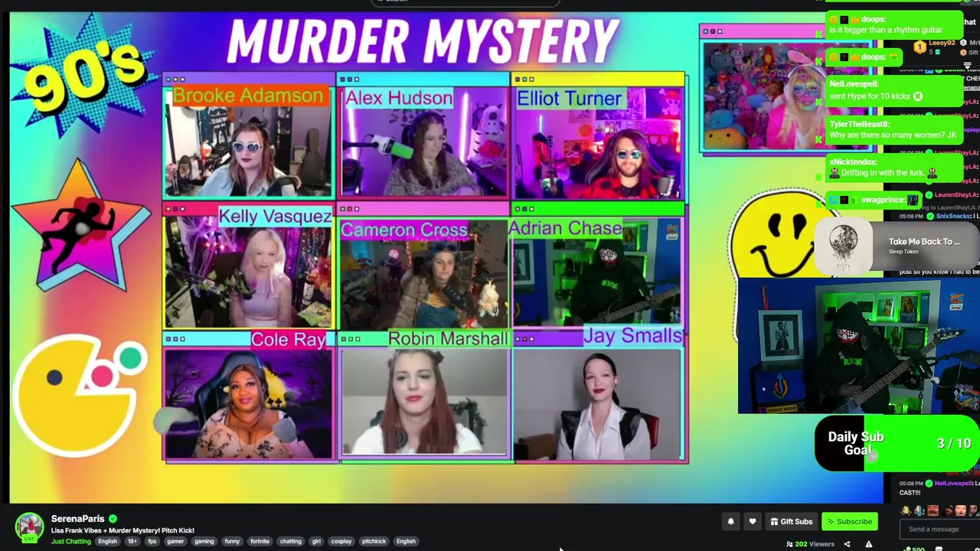Select the chatting tag
This screenshot has height=551, width=980.
[x=290, y=541]
